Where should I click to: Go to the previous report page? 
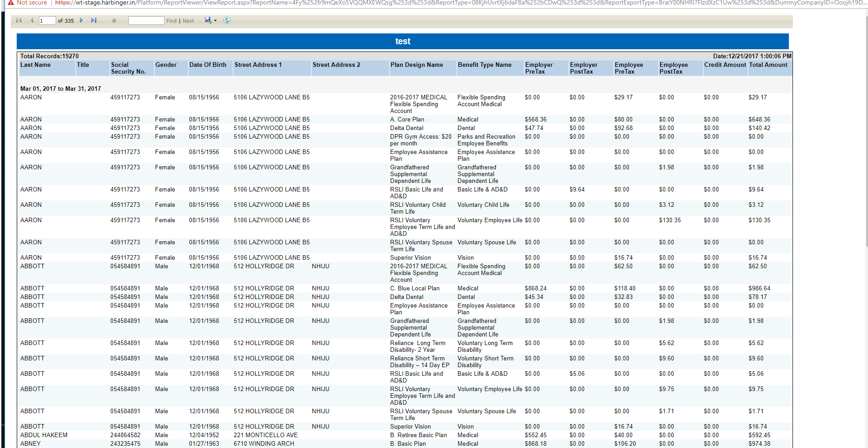(x=32, y=20)
